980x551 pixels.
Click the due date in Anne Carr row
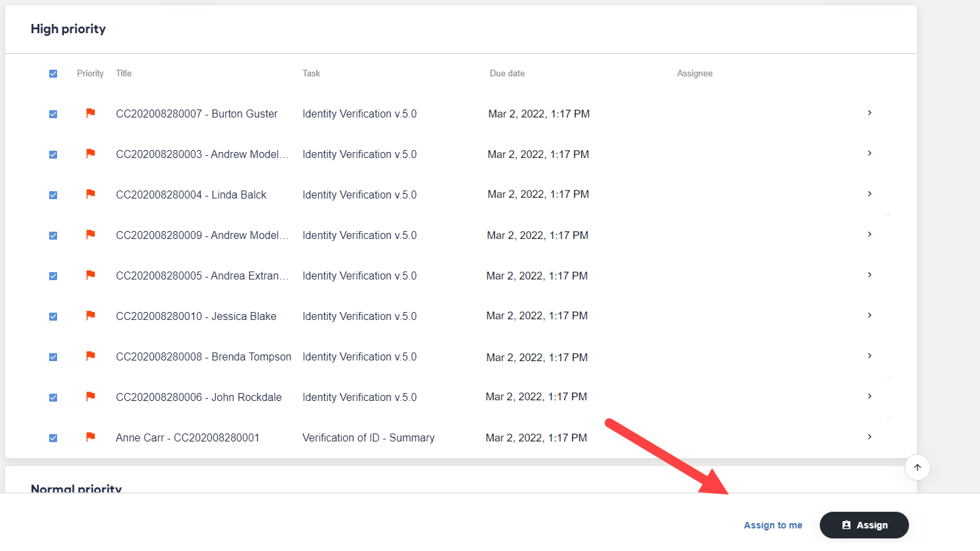click(536, 438)
